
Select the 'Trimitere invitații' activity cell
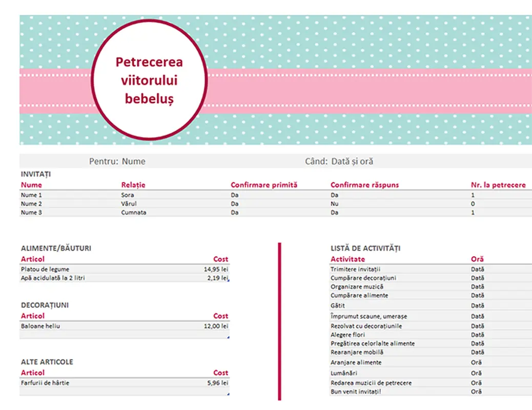coord(355,269)
